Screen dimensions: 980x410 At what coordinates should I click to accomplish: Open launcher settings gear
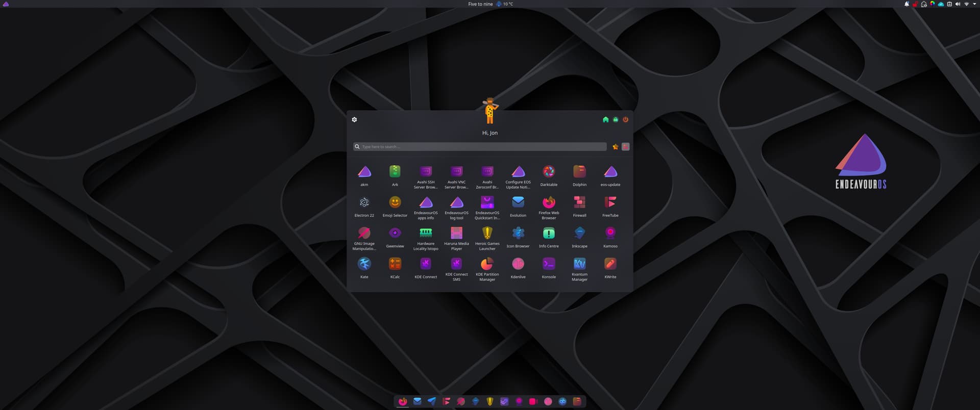coord(354,119)
